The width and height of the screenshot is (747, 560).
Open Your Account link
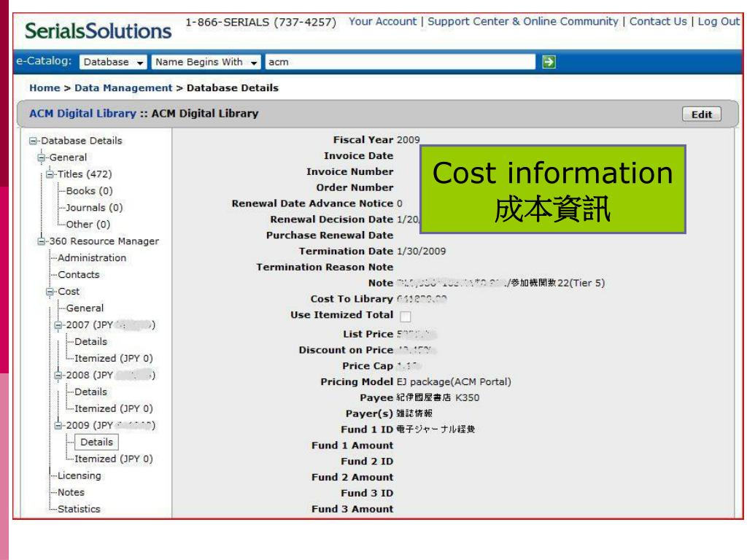pos(382,21)
